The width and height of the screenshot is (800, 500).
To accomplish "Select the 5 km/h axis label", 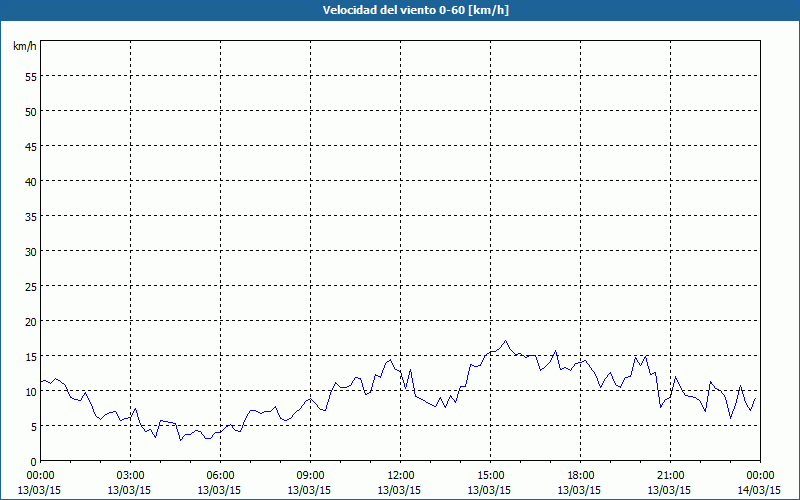I will point(34,427).
